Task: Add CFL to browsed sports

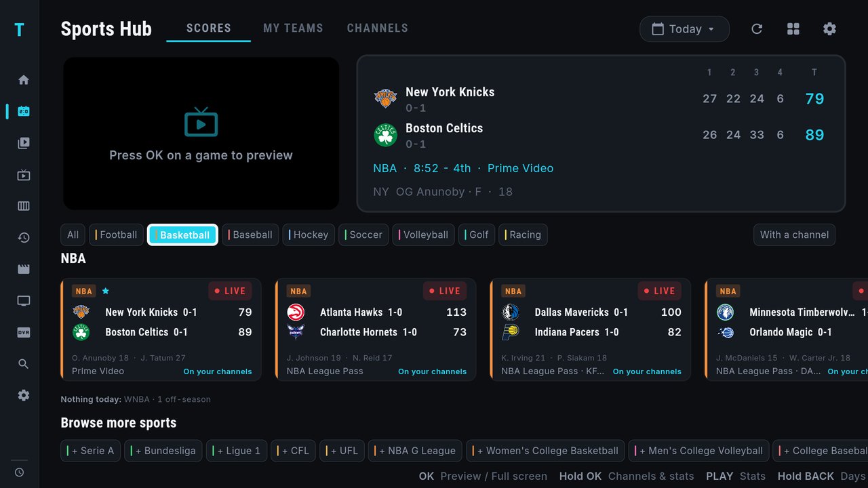Action: 293,451
